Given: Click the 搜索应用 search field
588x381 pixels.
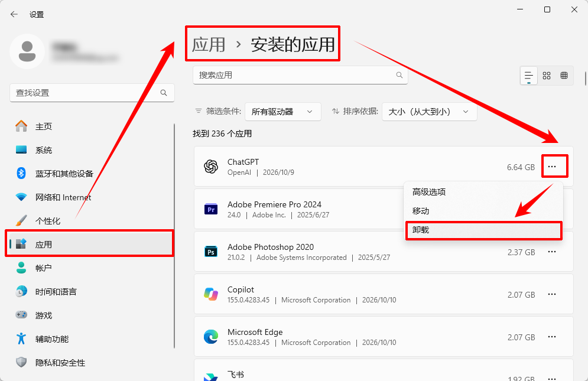Looking at the screenshot, I should tap(300, 76).
